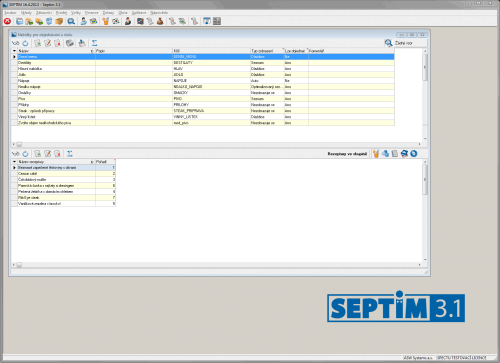The width and height of the screenshot is (500, 363).
Task: Sort by the Komentář column header
Action: [351, 51]
